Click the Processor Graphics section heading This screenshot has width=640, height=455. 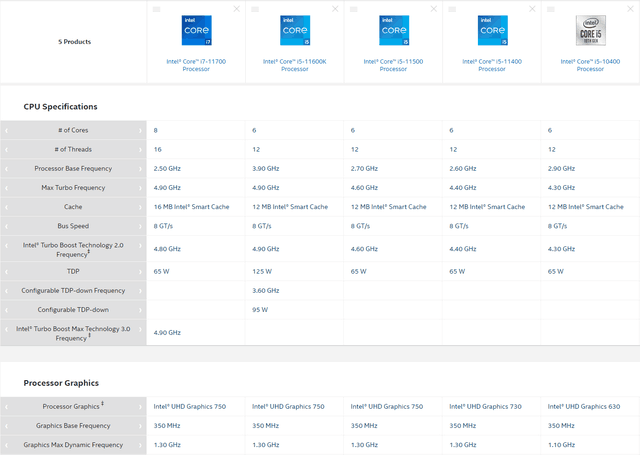point(61,383)
